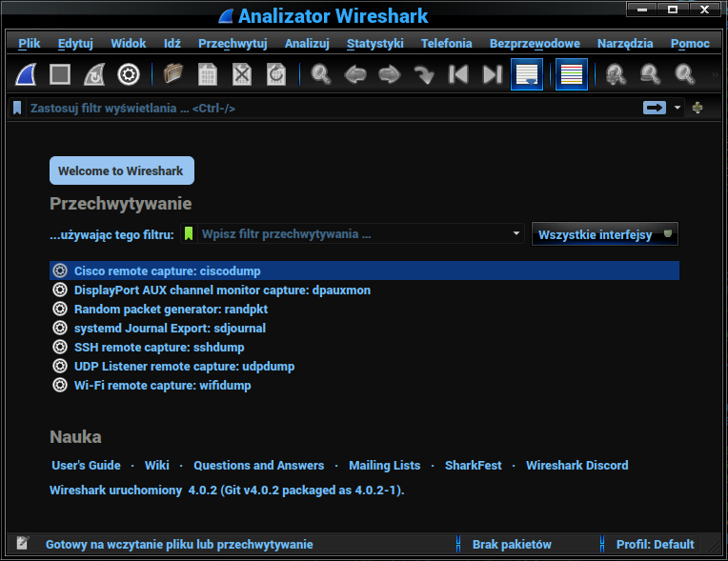This screenshot has height=561, width=728.
Task: Open Analizuj menu
Action: coord(307,44)
